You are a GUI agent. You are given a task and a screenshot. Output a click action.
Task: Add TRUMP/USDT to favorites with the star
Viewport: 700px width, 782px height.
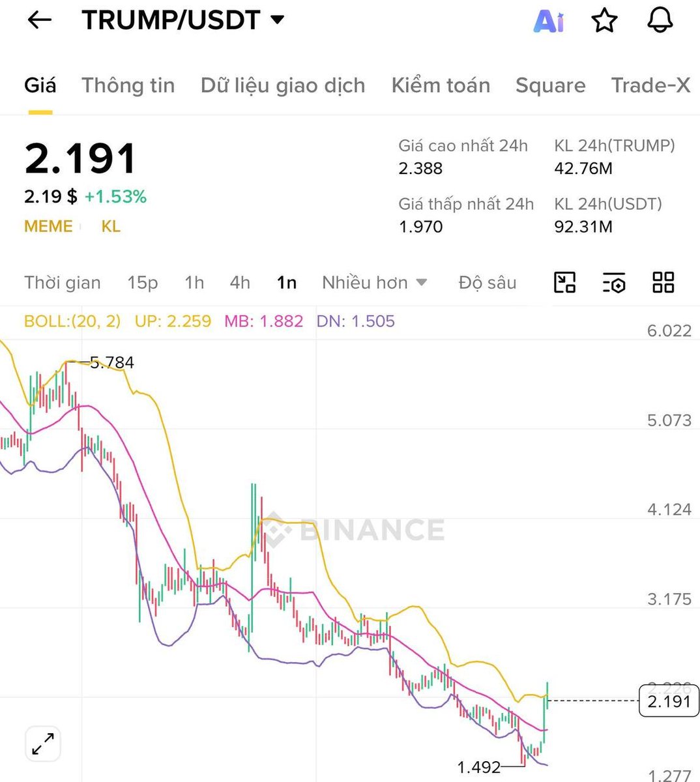tap(604, 20)
